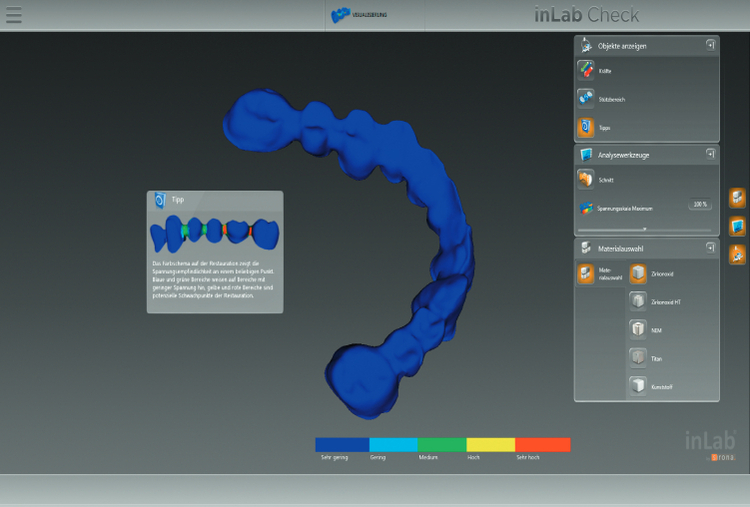This screenshot has width=750, height=507.
Task: Toggle the Stützbereich display icon
Action: click(x=586, y=99)
